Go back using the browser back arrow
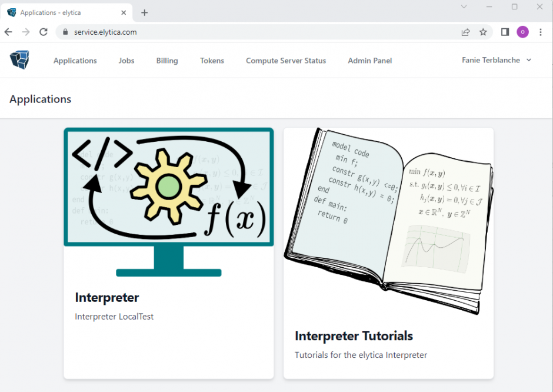The width and height of the screenshot is (553, 392). 8,32
